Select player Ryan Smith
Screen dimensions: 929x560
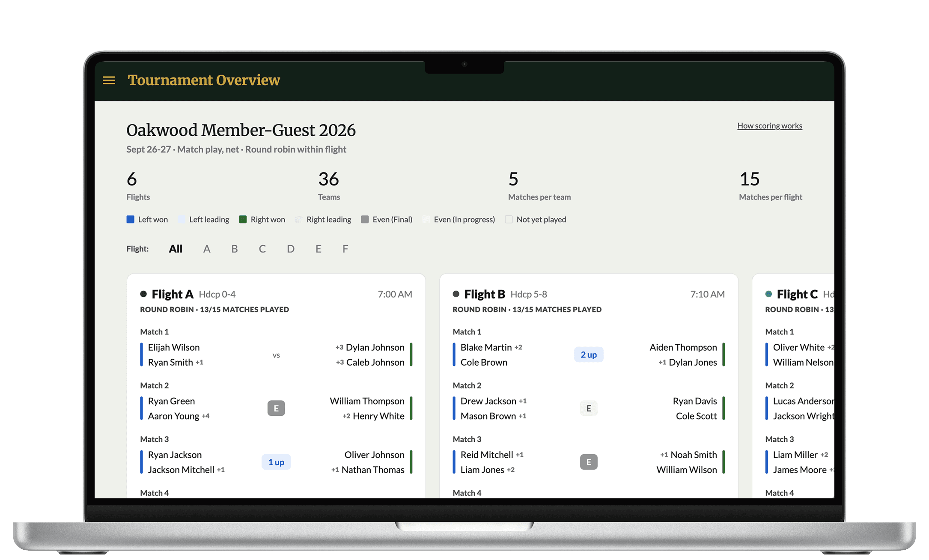click(170, 362)
